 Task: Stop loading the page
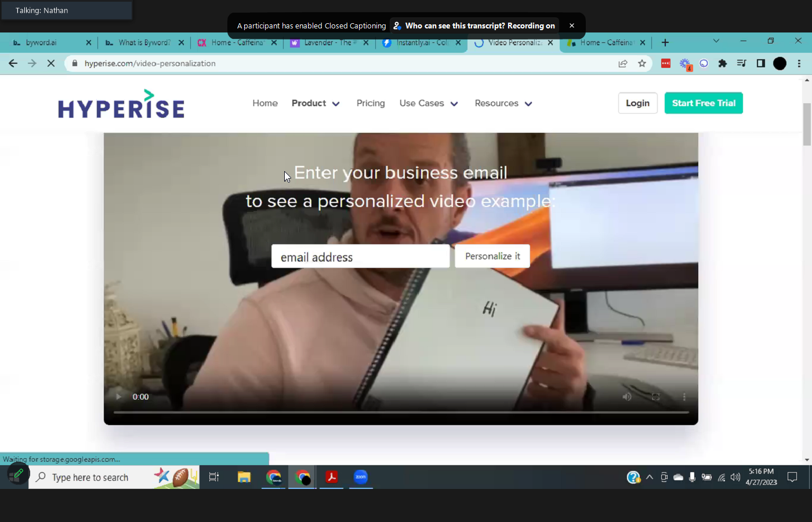click(51, 63)
